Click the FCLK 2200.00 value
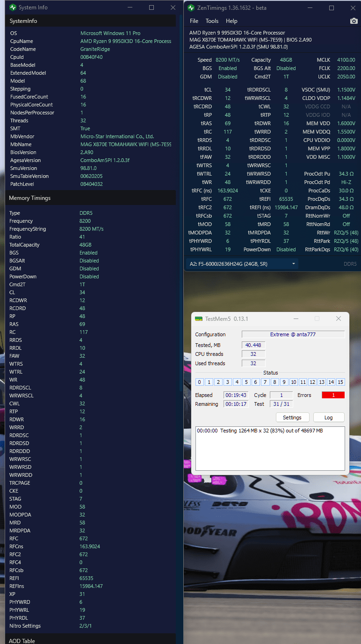 coord(346,68)
